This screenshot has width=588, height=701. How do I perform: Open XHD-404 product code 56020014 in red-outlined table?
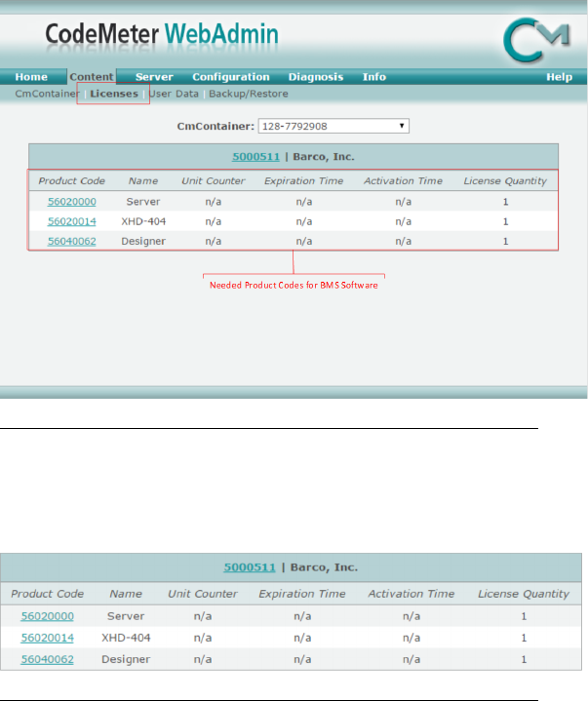click(72, 221)
